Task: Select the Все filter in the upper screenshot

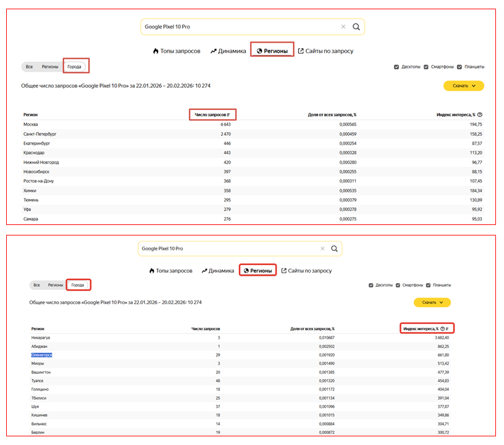Action: click(x=29, y=66)
